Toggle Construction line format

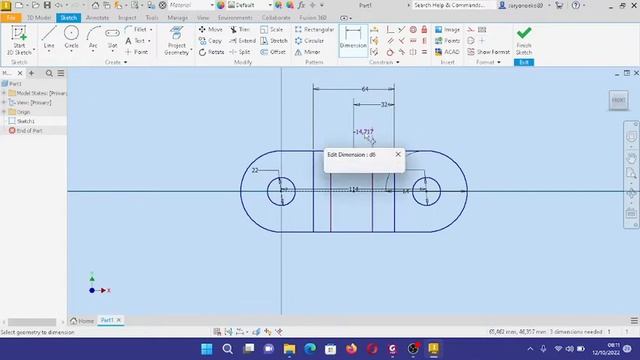(471, 29)
